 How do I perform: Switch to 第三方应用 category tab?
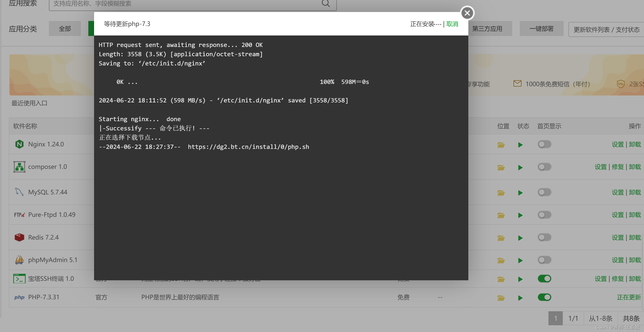tap(487, 28)
